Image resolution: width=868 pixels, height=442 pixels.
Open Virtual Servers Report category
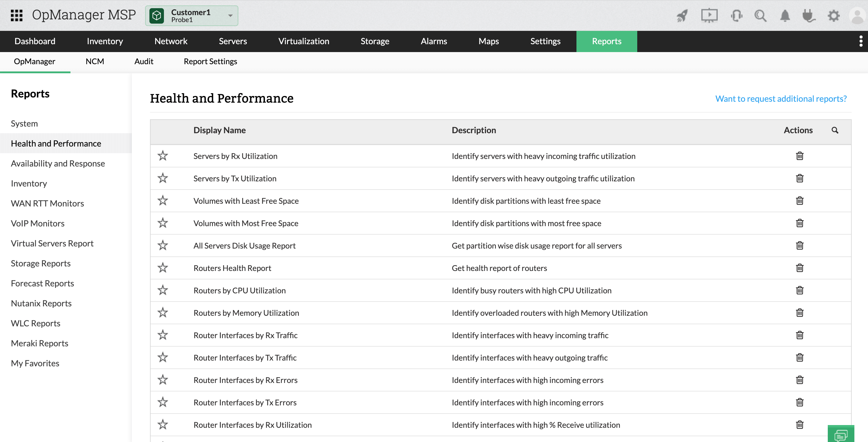point(52,243)
